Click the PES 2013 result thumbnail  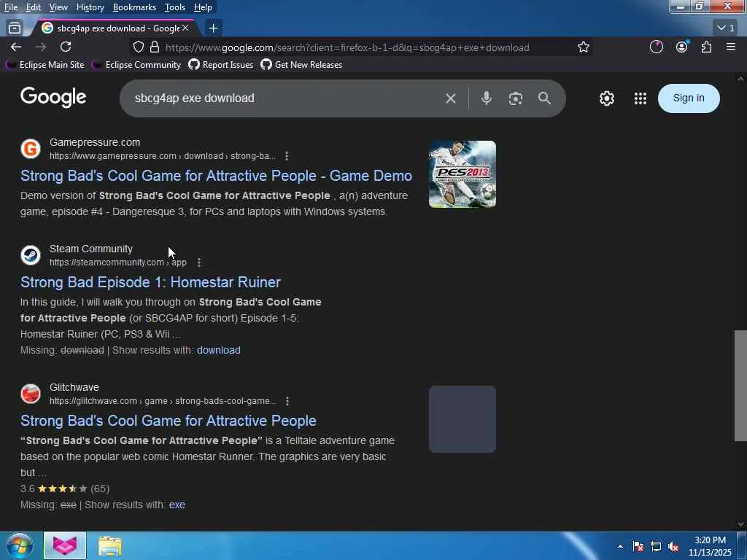(462, 174)
